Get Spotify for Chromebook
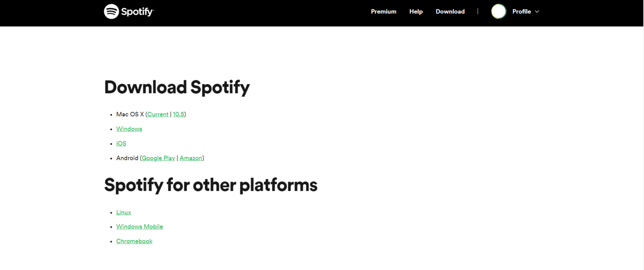 [x=134, y=241]
